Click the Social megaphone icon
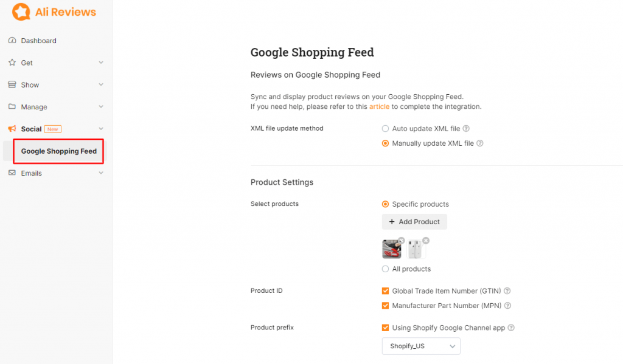The width and height of the screenshot is (623, 364). click(12, 129)
